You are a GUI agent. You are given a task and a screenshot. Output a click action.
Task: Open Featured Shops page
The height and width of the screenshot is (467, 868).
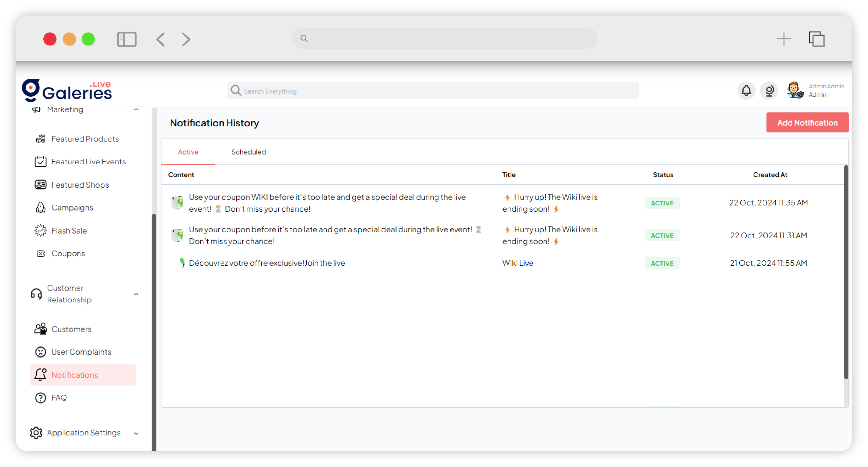pyautogui.click(x=79, y=185)
